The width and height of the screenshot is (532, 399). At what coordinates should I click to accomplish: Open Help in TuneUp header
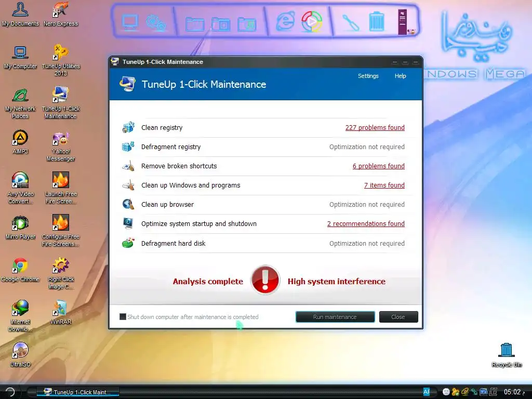[x=401, y=76]
